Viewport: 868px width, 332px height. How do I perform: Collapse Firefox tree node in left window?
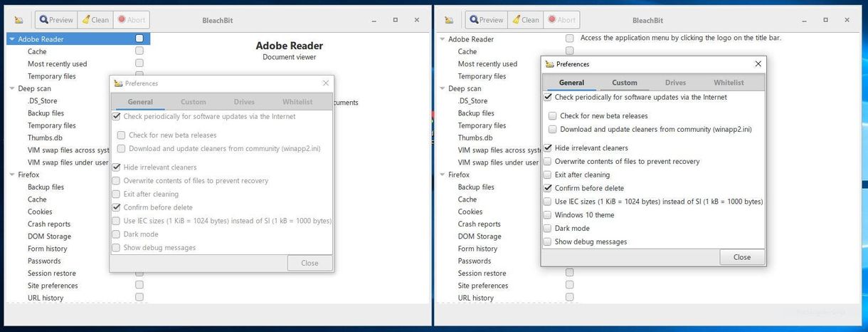pyautogui.click(x=12, y=175)
